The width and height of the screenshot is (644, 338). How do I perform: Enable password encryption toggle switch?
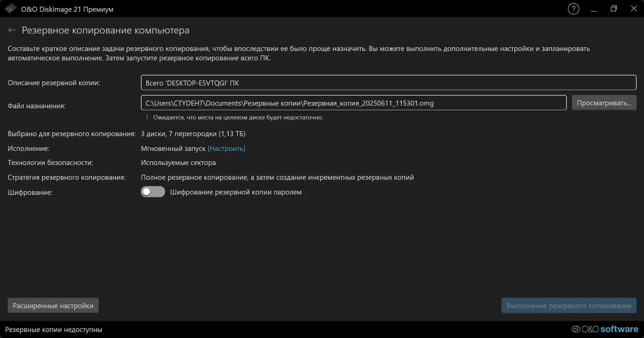pyautogui.click(x=153, y=192)
